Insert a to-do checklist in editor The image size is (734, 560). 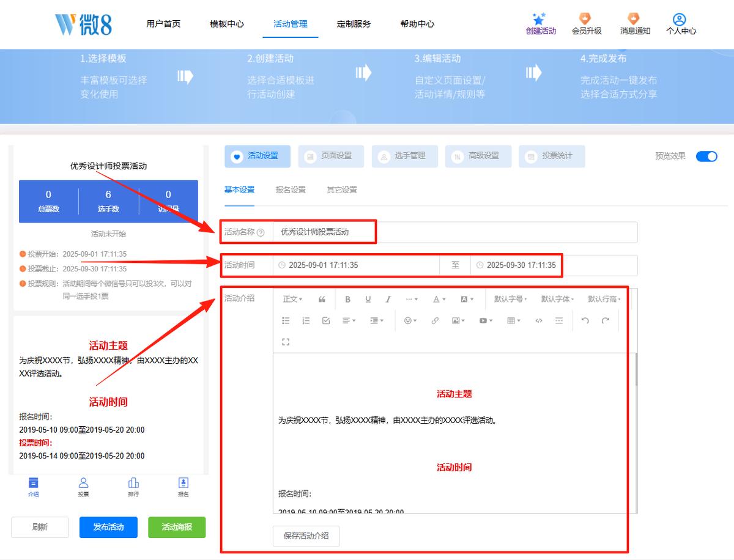[x=326, y=320]
